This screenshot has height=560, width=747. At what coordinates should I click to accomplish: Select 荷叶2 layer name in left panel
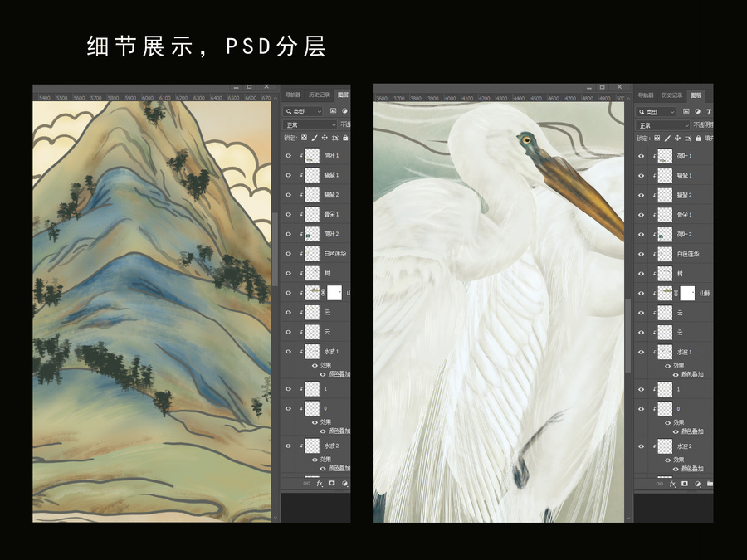click(331, 234)
